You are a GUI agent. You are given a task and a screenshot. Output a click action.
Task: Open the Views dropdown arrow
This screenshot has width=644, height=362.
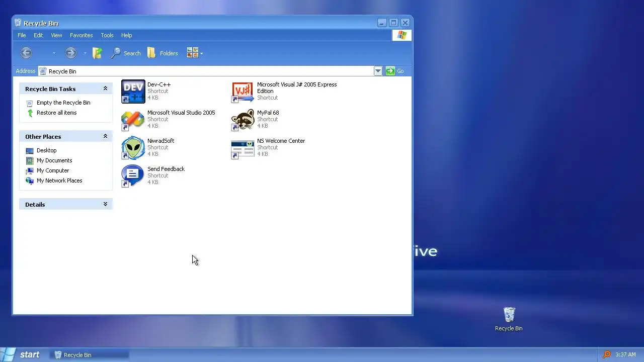click(201, 53)
